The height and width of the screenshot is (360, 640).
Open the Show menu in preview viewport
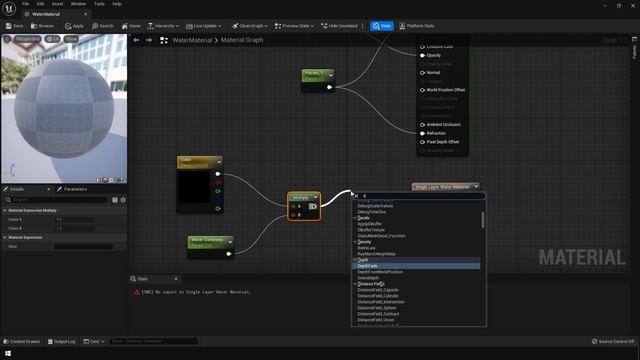(x=71, y=39)
